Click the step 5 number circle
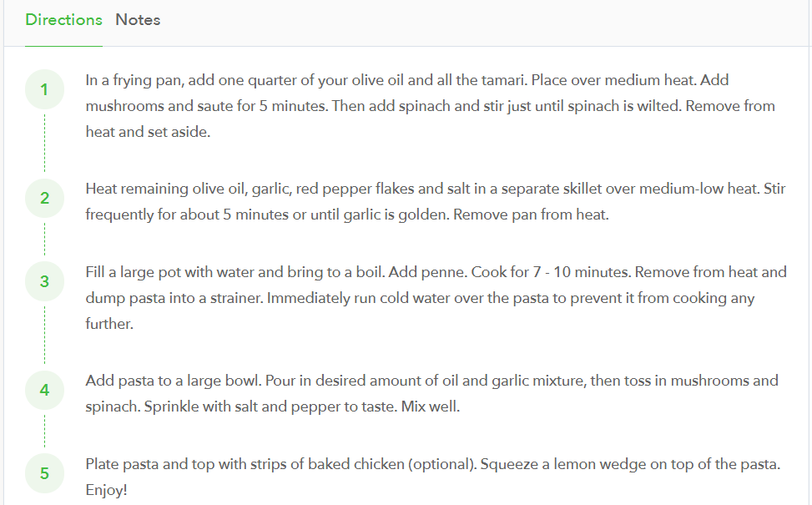This screenshot has height=505, width=812. point(44,473)
